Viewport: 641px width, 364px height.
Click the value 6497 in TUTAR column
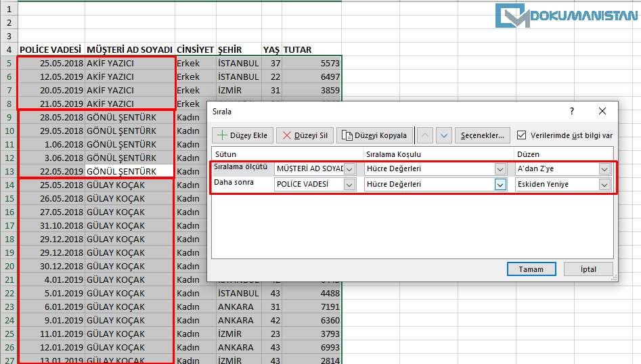[311, 77]
